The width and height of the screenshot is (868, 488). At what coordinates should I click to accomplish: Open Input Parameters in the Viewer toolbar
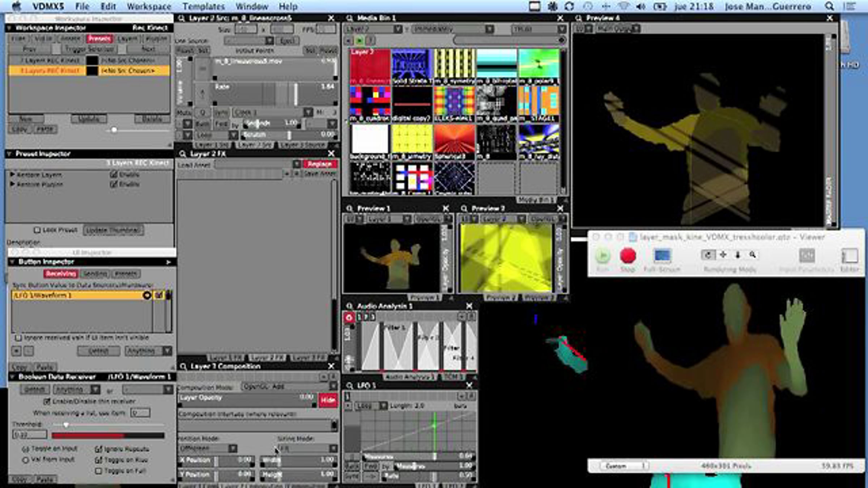click(807, 256)
